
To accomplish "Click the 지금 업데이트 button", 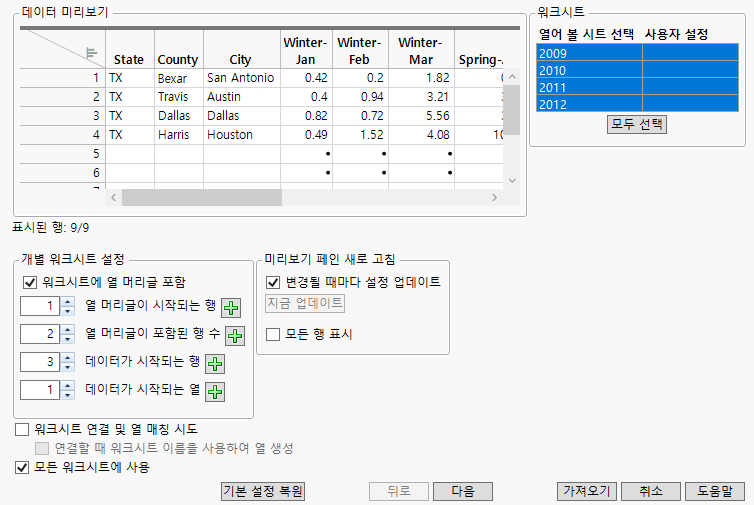I will pos(305,303).
